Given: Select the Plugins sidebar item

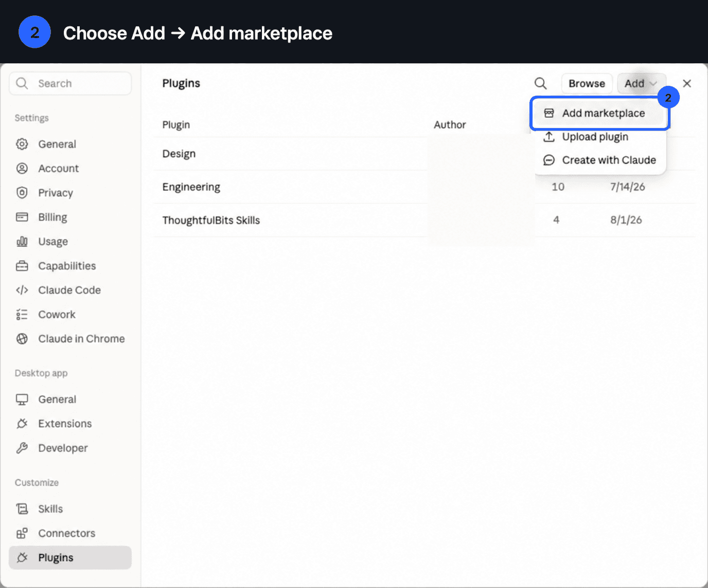Looking at the screenshot, I should [70, 558].
